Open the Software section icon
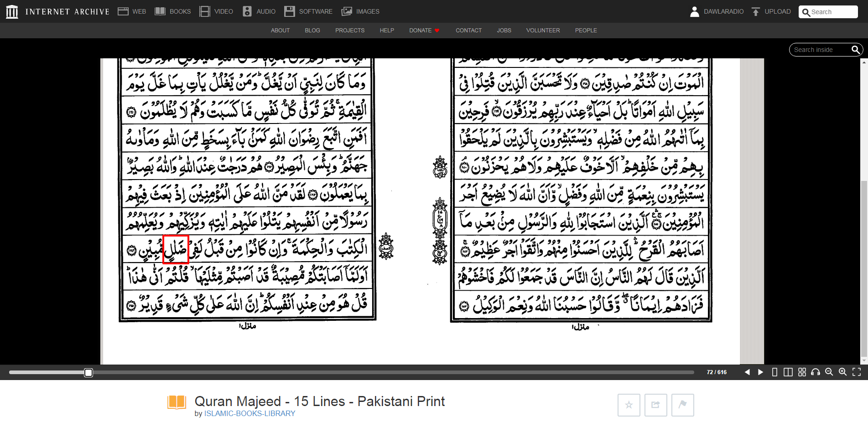 point(290,11)
